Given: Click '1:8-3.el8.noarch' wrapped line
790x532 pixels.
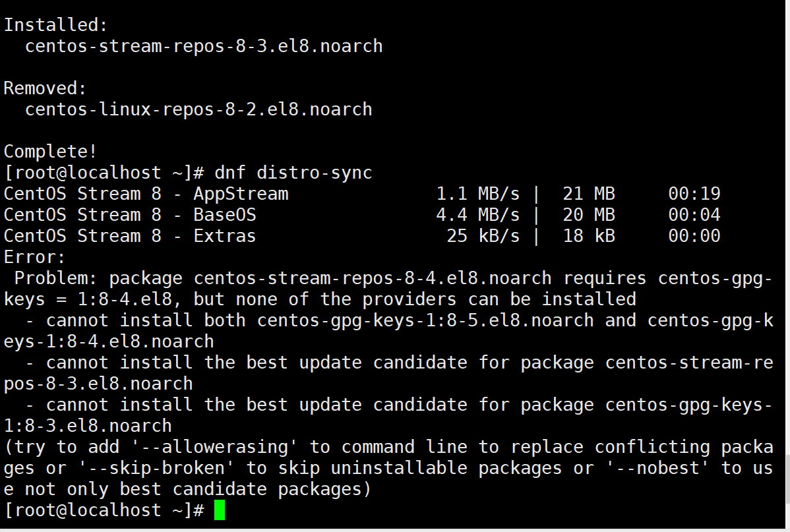Looking at the screenshot, I should click(88, 427).
